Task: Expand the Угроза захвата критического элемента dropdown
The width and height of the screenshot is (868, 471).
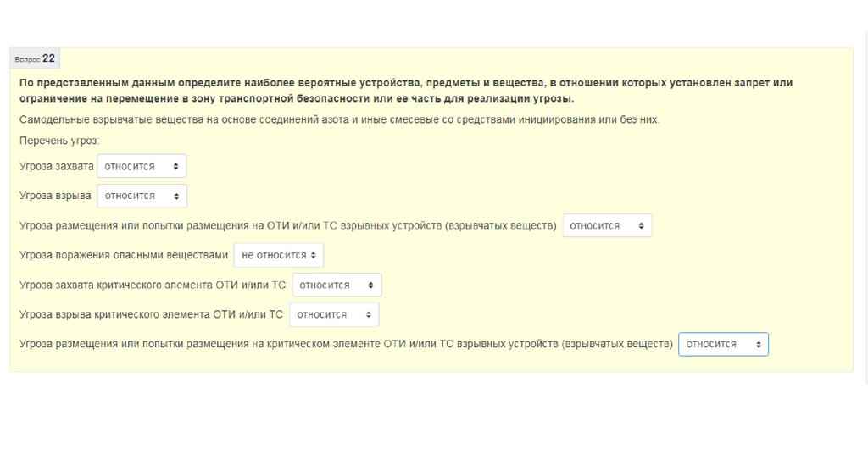Action: coord(337,285)
